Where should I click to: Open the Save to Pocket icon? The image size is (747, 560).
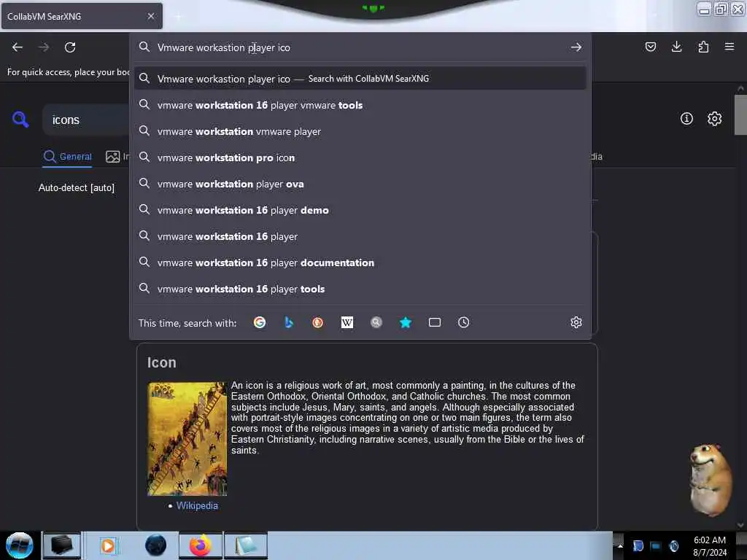pyautogui.click(x=650, y=47)
